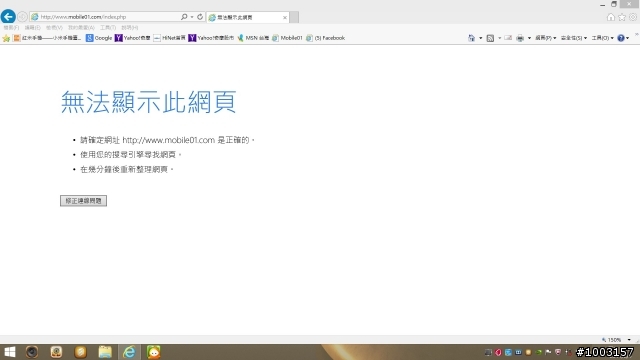The image size is (640, 360).
Task: Refresh the page with the reload icon
Action: pos(200,17)
